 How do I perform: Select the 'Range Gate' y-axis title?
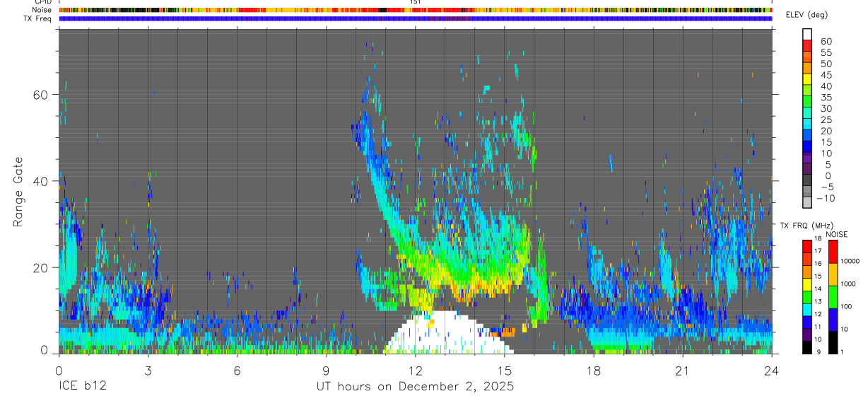pos(18,191)
